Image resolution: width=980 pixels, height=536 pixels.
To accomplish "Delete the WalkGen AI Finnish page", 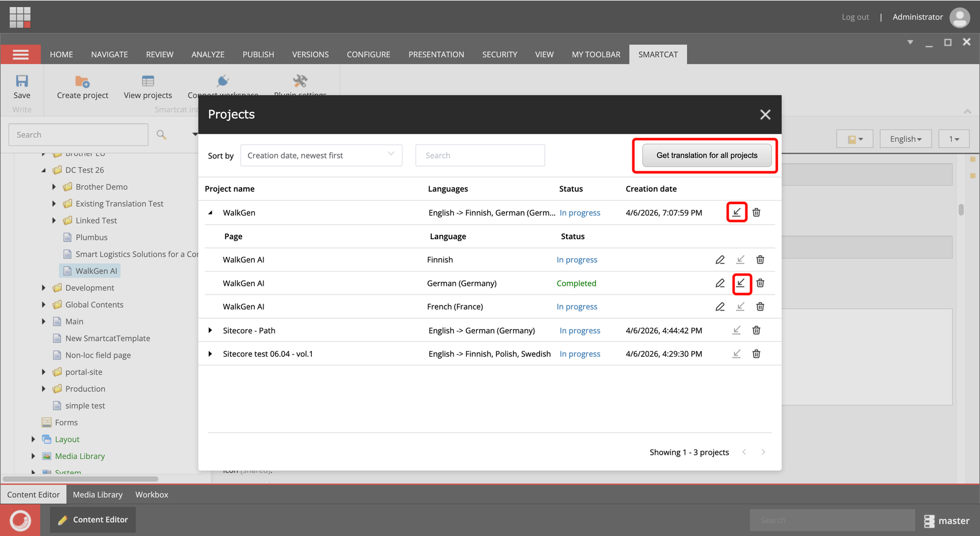I will (760, 260).
